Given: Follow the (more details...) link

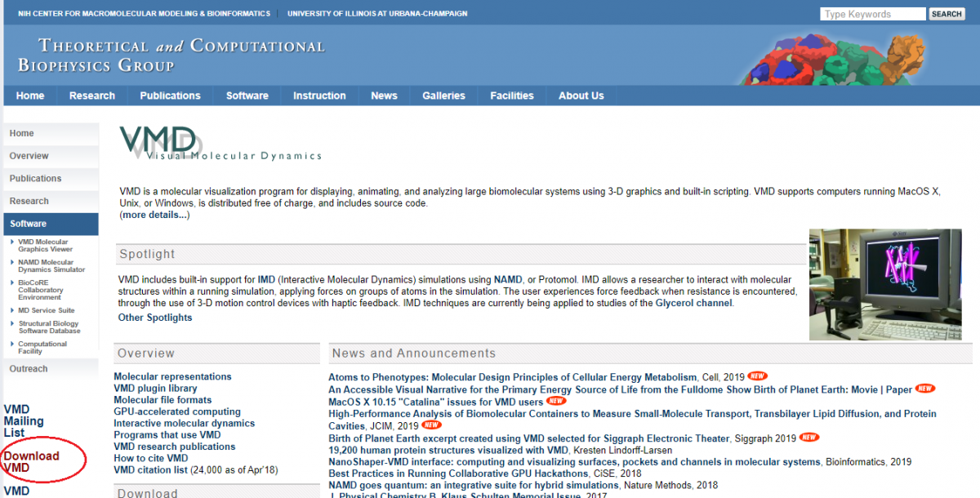Looking at the screenshot, I should (154, 215).
